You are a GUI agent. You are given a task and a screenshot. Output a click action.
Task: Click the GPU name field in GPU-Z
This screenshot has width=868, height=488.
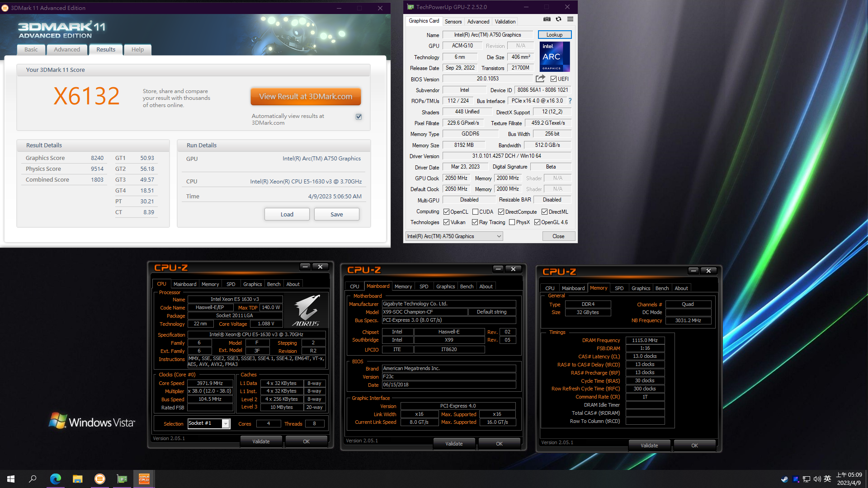(x=487, y=34)
